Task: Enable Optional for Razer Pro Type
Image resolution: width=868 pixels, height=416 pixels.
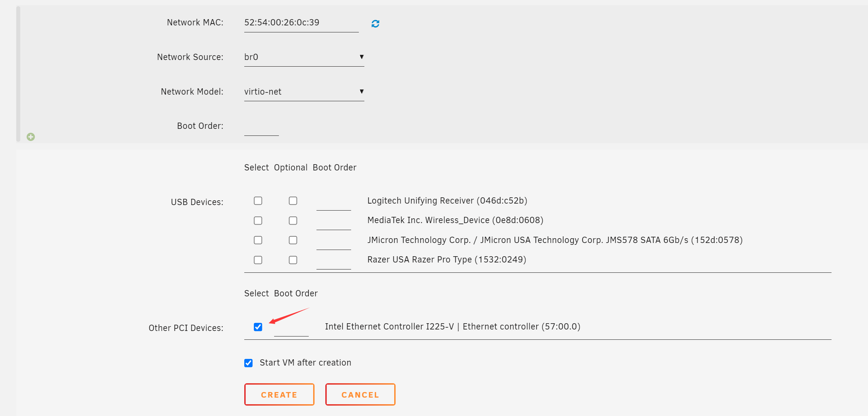Action: click(x=293, y=260)
